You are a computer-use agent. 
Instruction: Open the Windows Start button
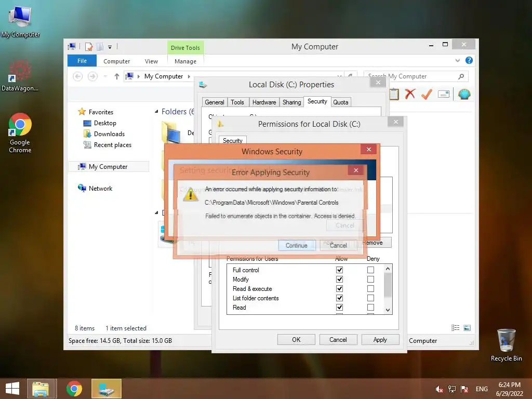coord(12,389)
